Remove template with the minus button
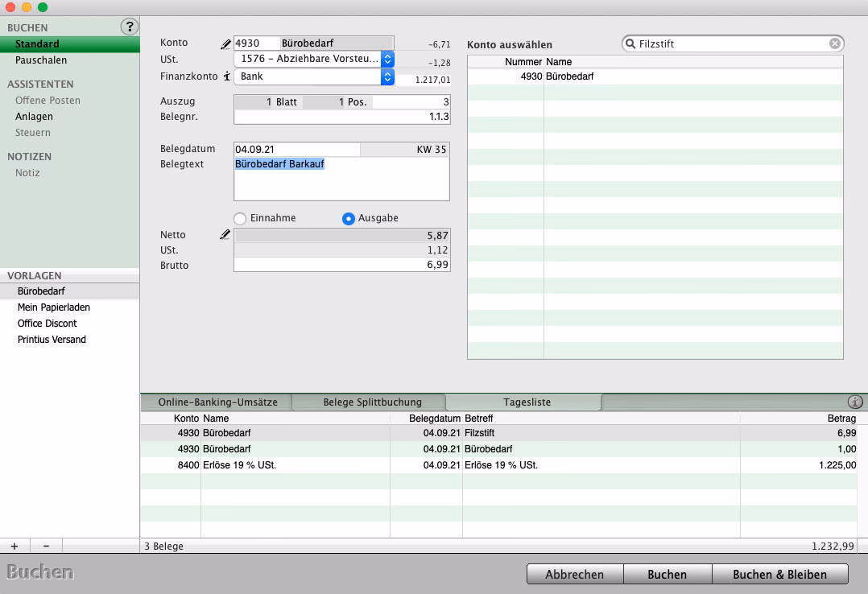868x594 pixels. pyautogui.click(x=46, y=547)
